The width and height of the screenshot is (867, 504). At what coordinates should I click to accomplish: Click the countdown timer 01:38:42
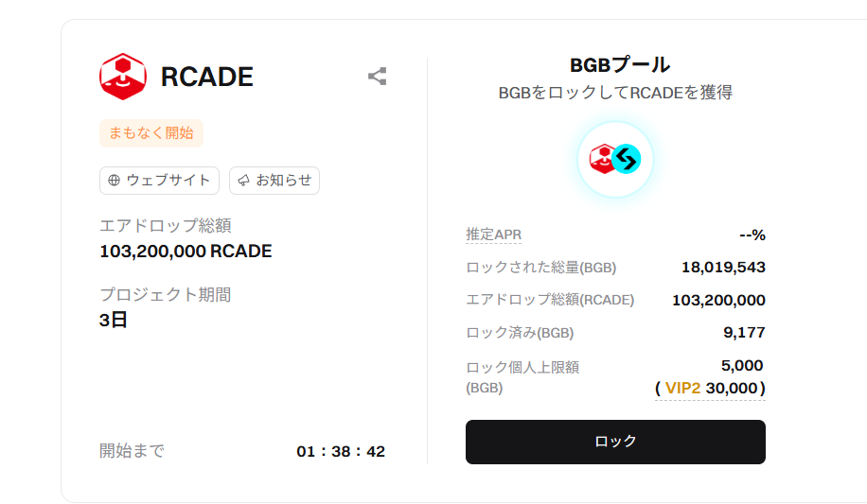tap(341, 451)
